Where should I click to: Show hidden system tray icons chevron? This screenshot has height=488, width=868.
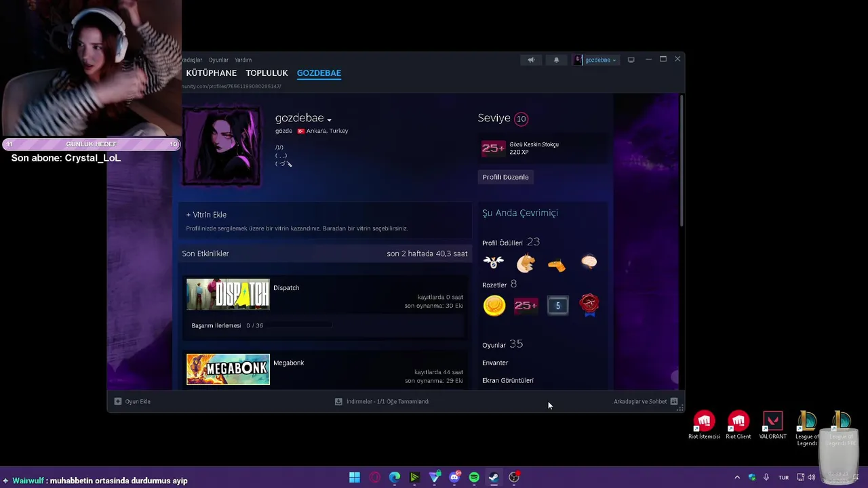737,477
